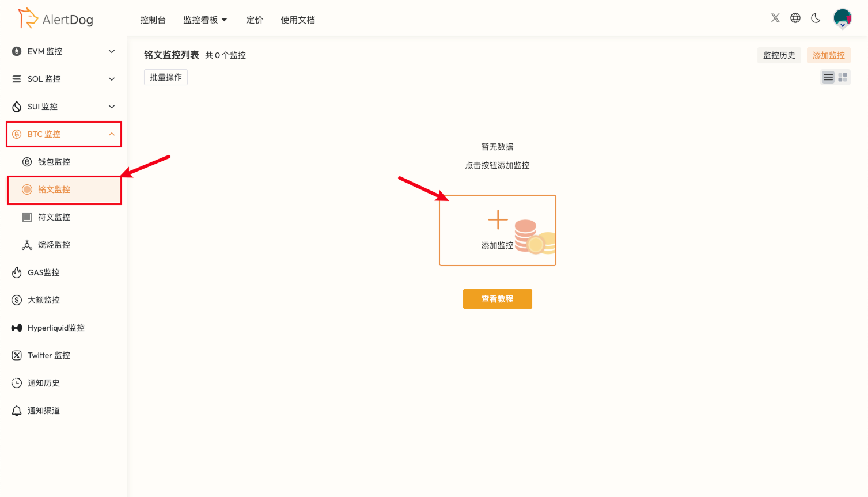This screenshot has width=868, height=497.
Task: Select the GAS监控 flame icon in sidebar
Action: click(43, 272)
